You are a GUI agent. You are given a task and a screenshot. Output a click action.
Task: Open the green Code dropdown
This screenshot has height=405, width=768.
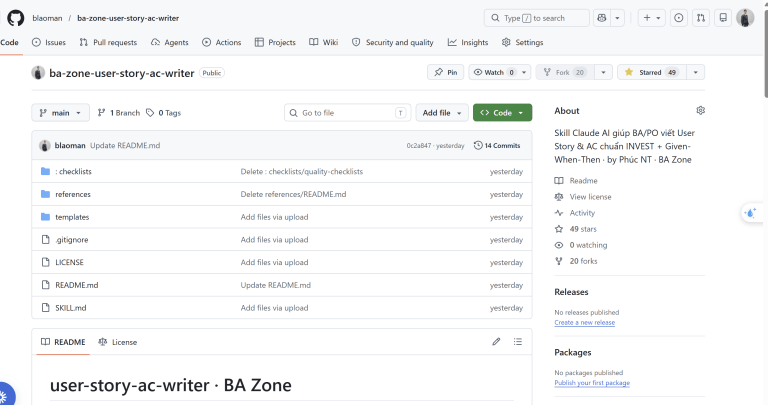coord(503,113)
